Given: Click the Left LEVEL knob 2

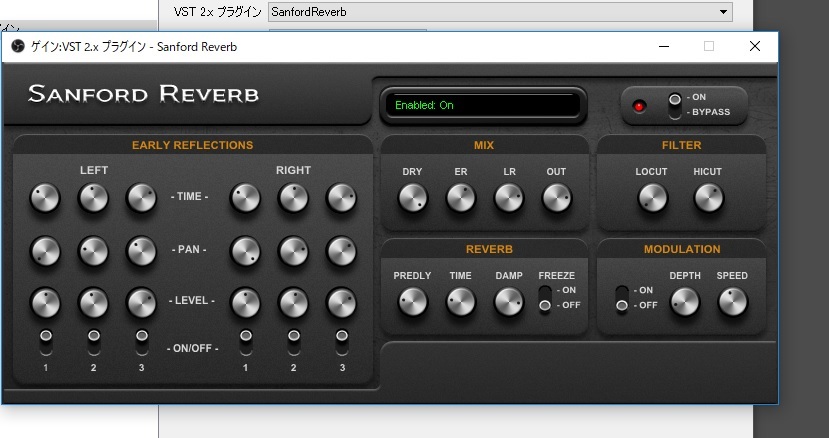Looking at the screenshot, I should coord(93,303).
